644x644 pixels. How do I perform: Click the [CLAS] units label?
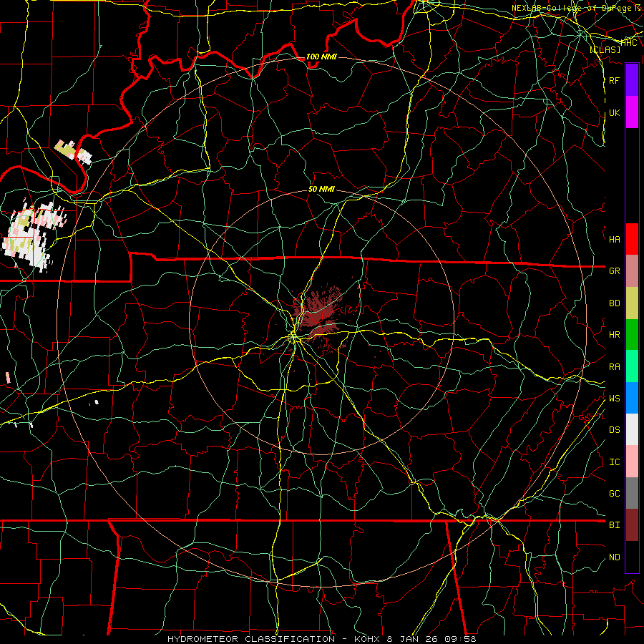pos(605,49)
